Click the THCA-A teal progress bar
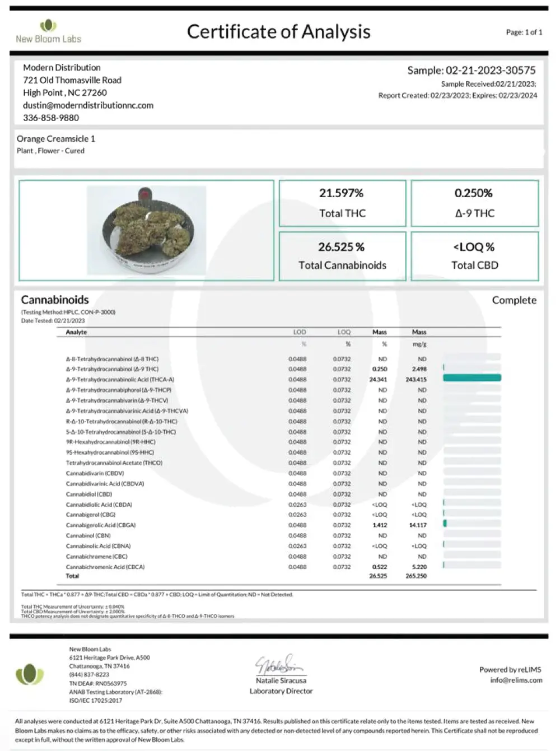Viewport: 560px width, 751px height. (x=472, y=378)
